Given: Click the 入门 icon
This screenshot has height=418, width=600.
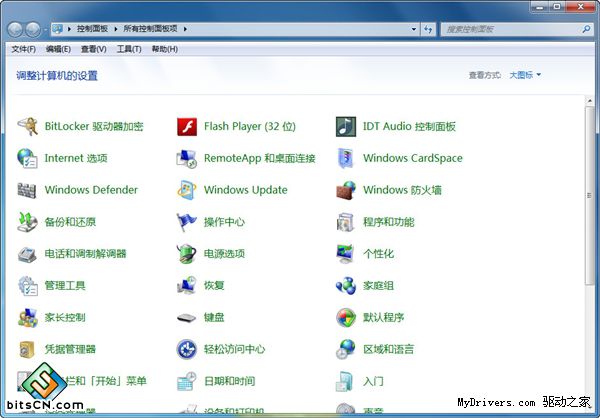Looking at the screenshot, I should pos(344,381).
